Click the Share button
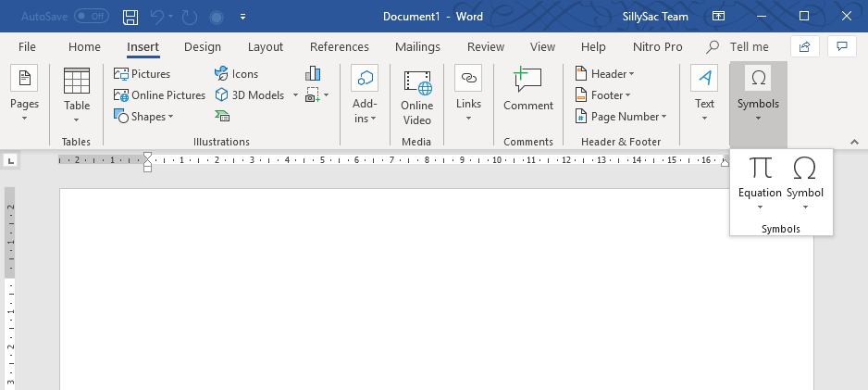 pos(805,46)
